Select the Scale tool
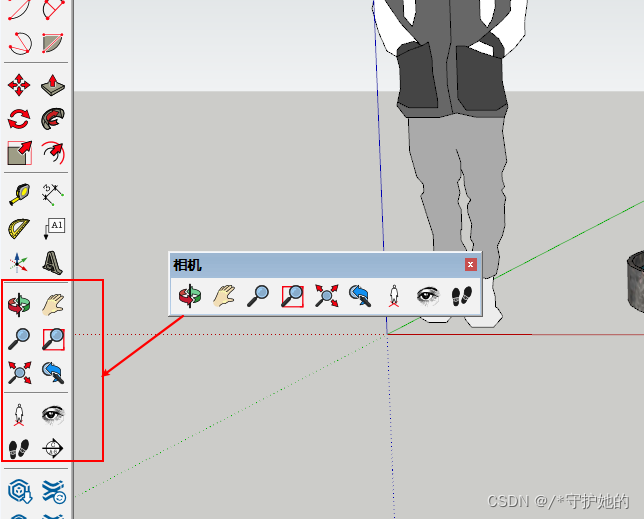The width and height of the screenshot is (644, 519). click(19, 153)
